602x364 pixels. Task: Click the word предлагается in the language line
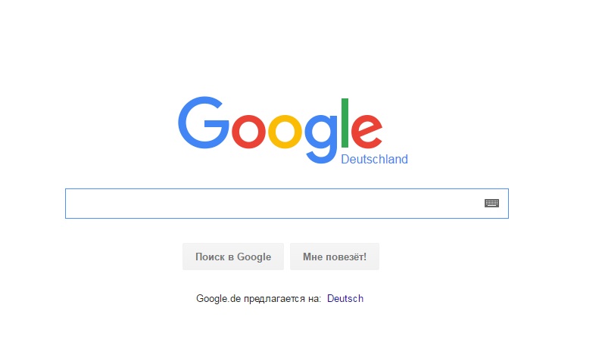click(275, 299)
